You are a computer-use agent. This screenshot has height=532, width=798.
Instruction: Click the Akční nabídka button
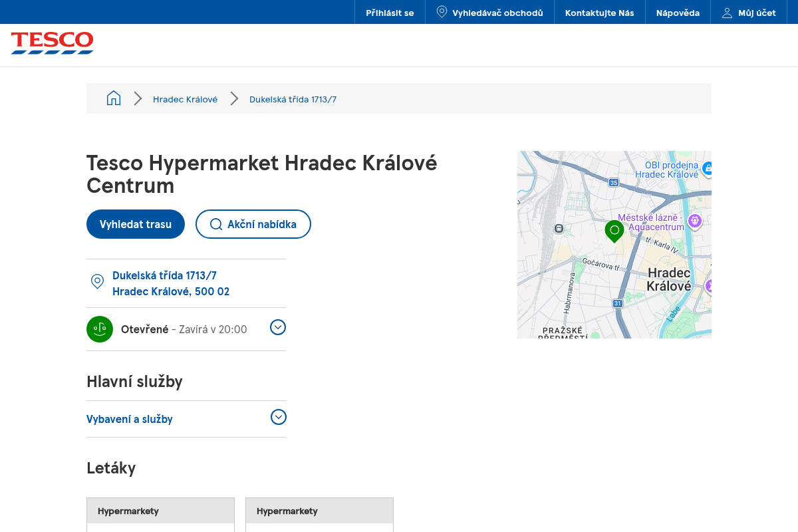(253, 224)
